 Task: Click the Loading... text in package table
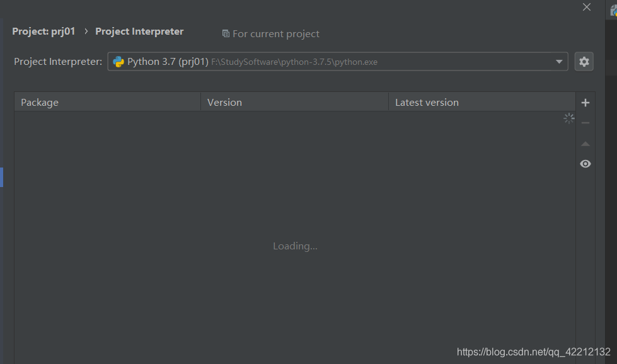point(295,246)
